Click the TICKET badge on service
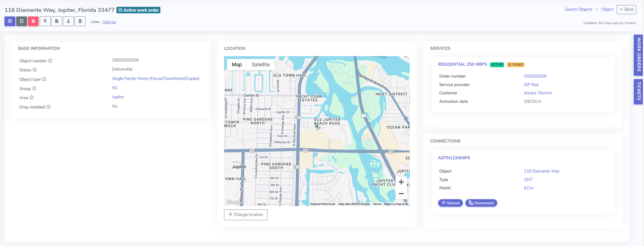This screenshot has height=246, width=644. [515, 65]
